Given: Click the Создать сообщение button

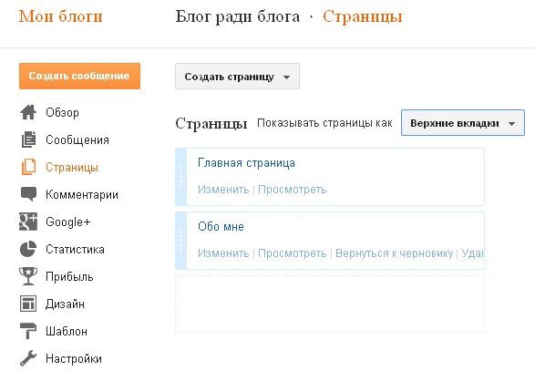Looking at the screenshot, I should click(79, 76).
